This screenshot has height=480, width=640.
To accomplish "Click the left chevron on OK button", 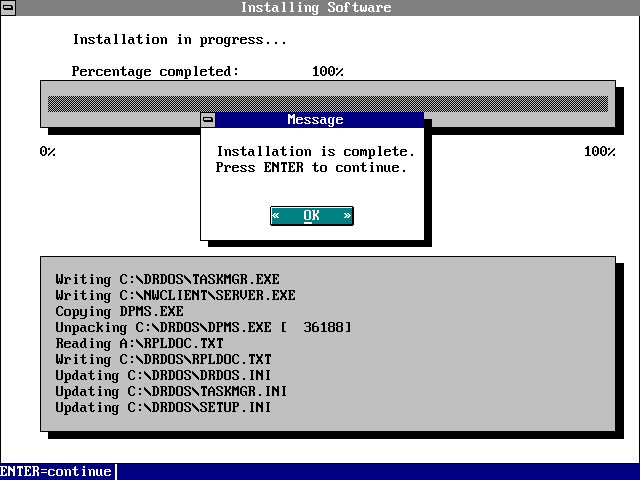I will [x=276, y=216].
